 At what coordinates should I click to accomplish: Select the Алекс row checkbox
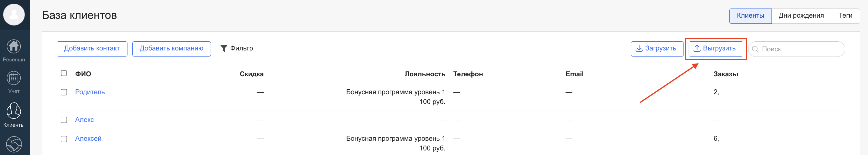click(x=64, y=120)
